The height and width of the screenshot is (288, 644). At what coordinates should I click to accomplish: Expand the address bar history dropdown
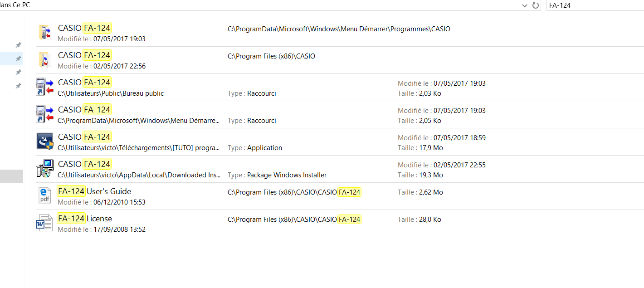[x=525, y=5]
